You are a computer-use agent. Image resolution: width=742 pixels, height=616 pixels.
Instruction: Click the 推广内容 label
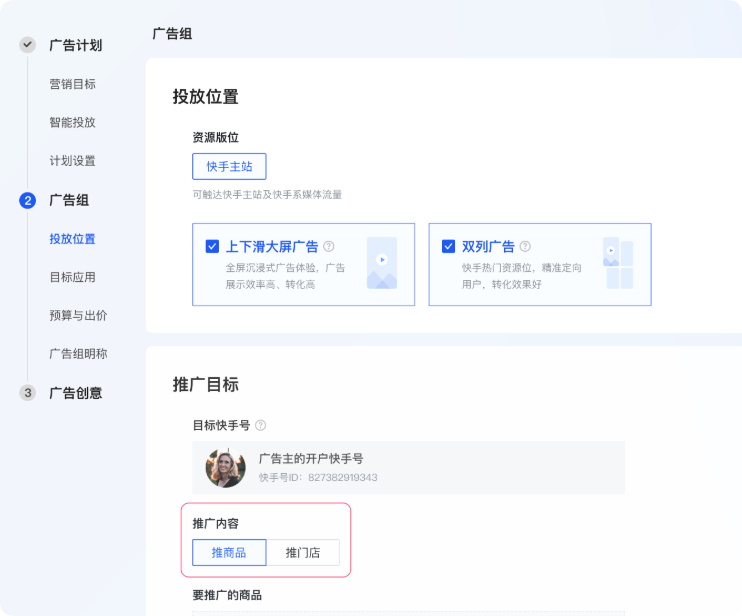pos(215,524)
